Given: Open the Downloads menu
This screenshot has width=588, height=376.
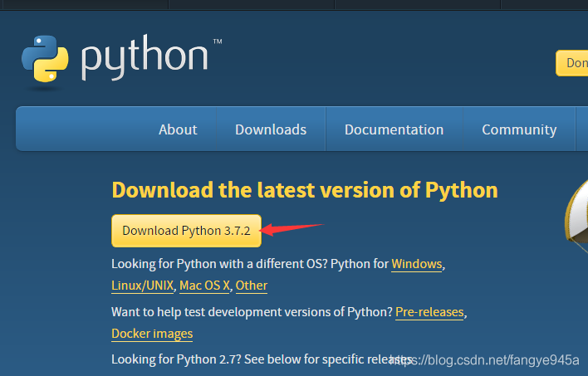Looking at the screenshot, I should click(271, 129).
